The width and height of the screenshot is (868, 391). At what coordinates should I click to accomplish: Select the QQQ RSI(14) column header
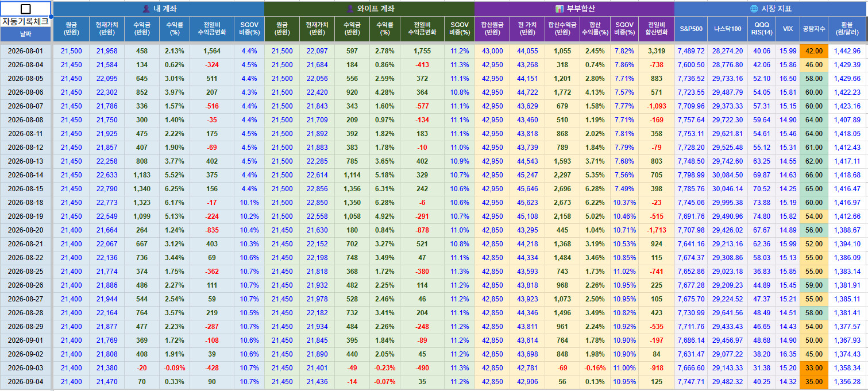coord(762,29)
